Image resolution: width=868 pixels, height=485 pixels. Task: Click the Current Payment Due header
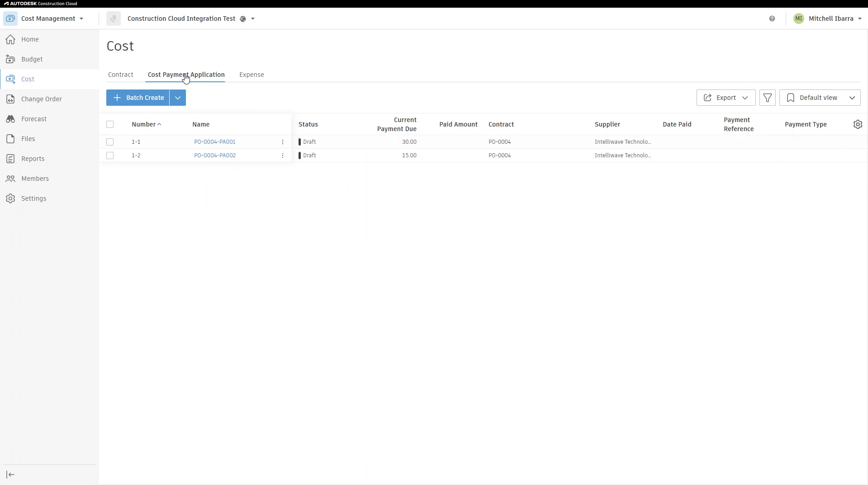397,124
